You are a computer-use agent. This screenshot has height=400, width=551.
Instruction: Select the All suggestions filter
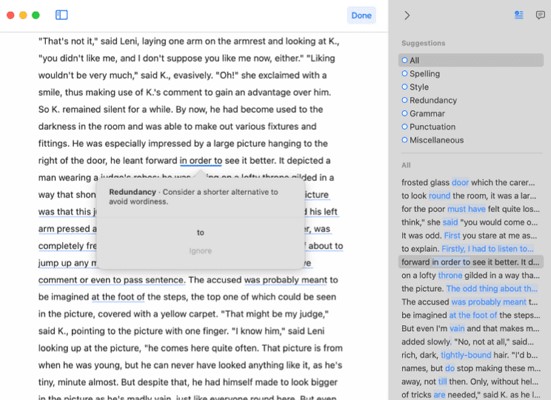click(471, 60)
